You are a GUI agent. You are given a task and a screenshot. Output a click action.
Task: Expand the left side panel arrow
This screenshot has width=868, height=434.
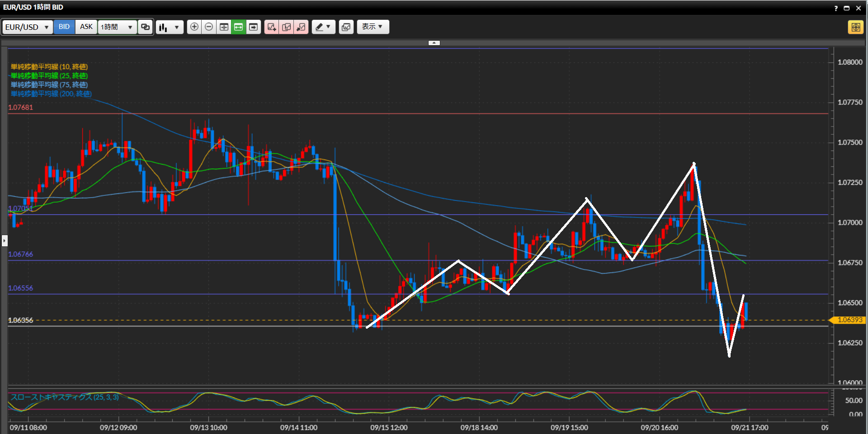5,241
